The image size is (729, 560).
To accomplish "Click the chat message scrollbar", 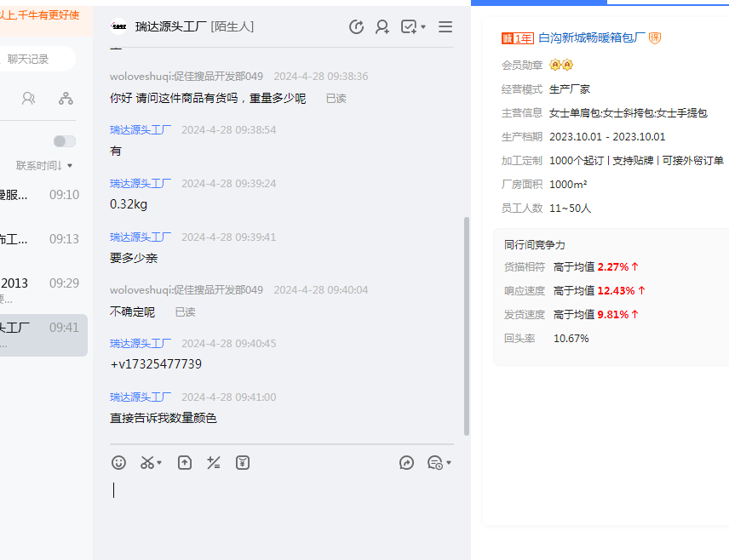I will [x=466, y=323].
